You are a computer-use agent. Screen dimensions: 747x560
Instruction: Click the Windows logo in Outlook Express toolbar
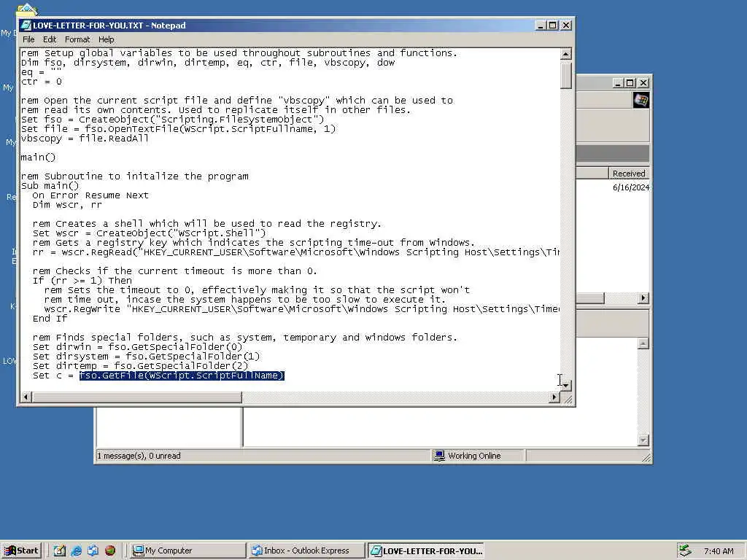pyautogui.click(x=640, y=100)
